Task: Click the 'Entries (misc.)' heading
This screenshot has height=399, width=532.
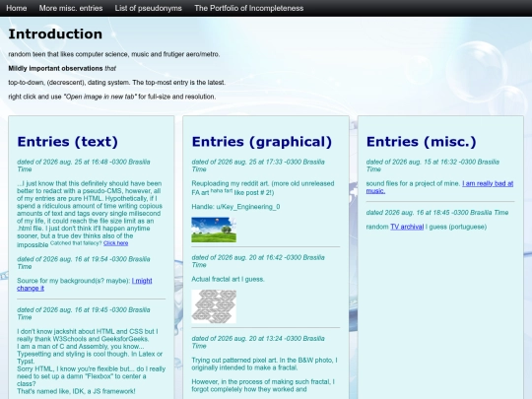Action: (421, 142)
